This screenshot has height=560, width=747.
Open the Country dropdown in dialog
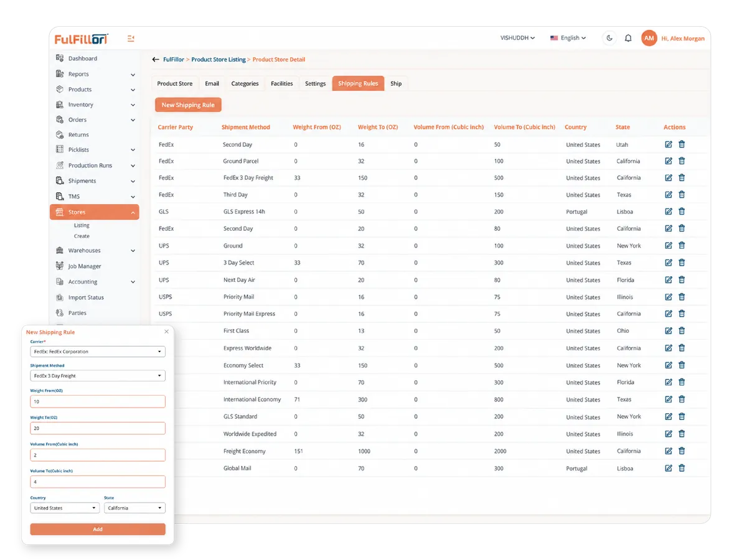pyautogui.click(x=65, y=508)
